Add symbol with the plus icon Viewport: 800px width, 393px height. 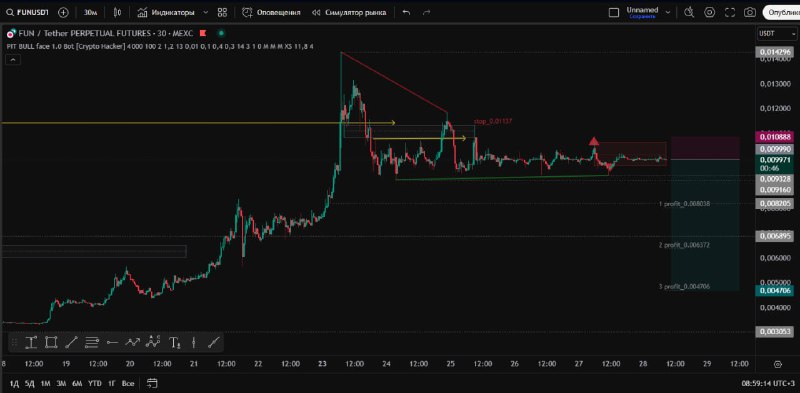click(x=63, y=12)
